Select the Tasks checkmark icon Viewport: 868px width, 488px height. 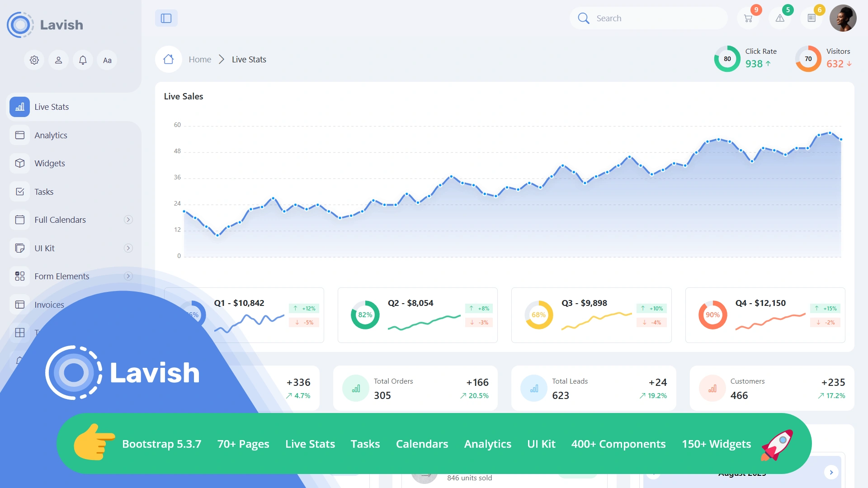[20, 191]
